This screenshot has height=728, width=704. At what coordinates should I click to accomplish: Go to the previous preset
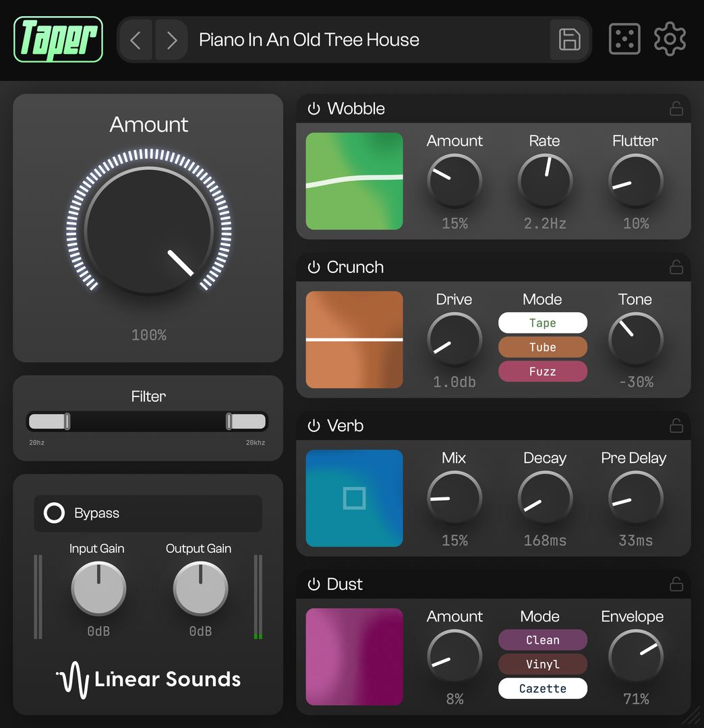click(x=136, y=40)
